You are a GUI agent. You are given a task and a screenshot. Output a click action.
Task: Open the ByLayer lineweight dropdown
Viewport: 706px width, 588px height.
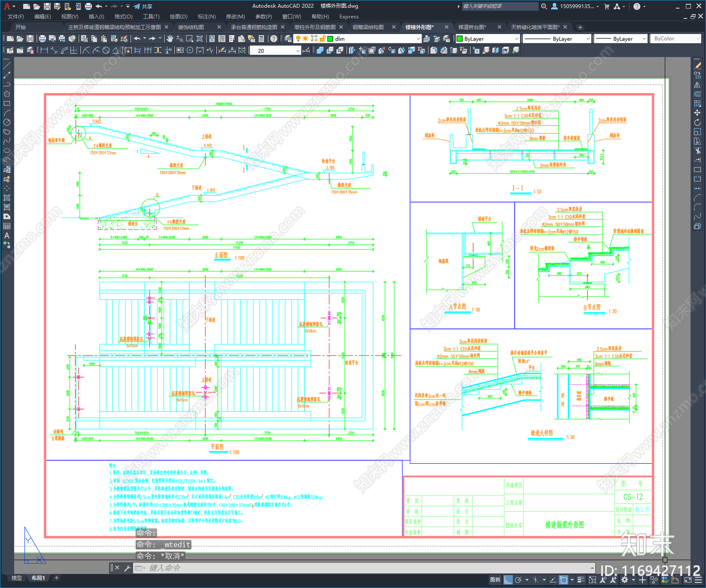point(620,39)
